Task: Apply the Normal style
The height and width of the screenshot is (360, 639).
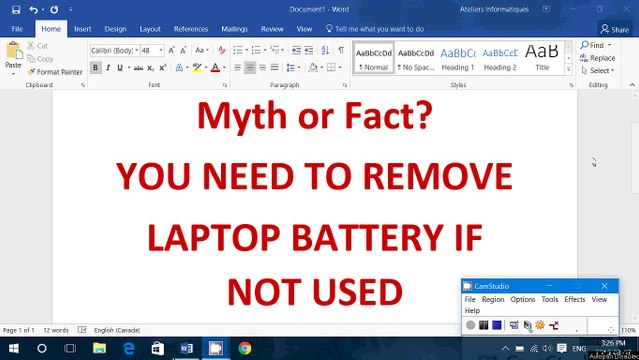Action: [x=374, y=58]
